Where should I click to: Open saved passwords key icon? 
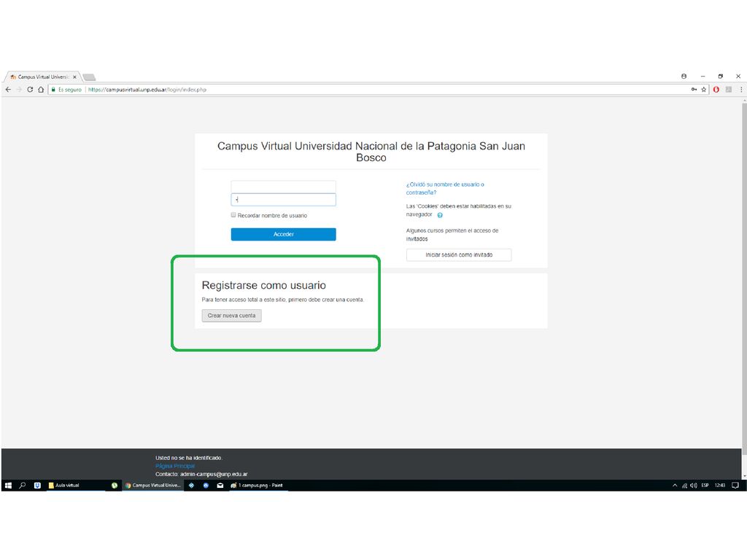tap(694, 90)
